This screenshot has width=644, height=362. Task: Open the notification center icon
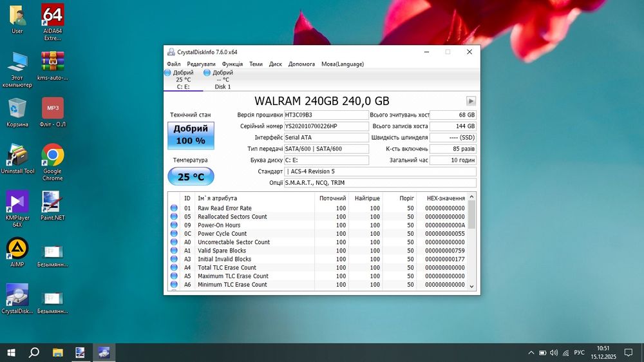pos(628,352)
